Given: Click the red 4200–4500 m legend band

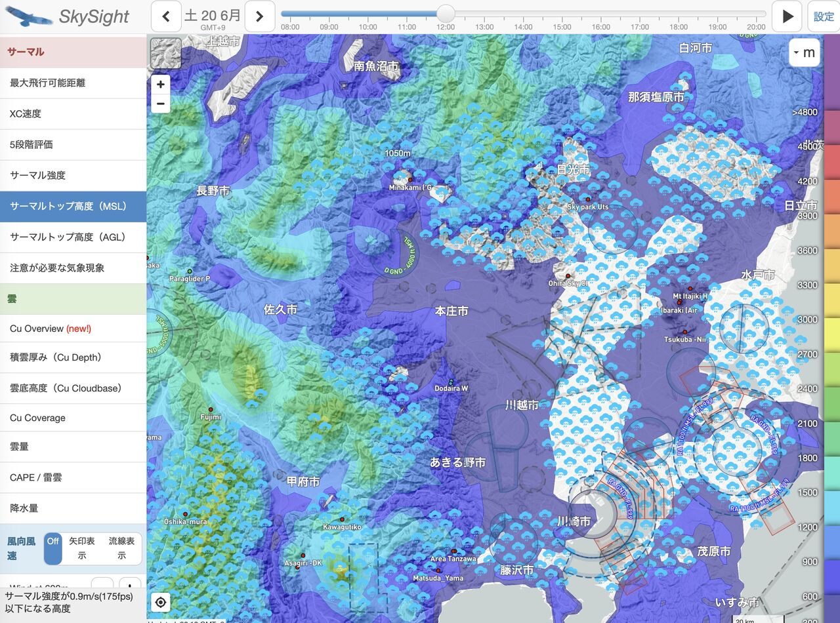Looking at the screenshot, I should pyautogui.click(x=831, y=161).
